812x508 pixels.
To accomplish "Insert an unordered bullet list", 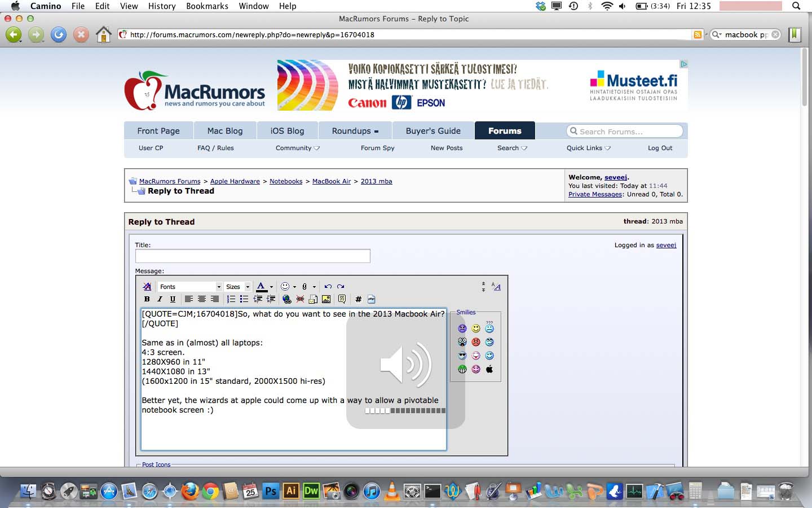I will 244,299.
